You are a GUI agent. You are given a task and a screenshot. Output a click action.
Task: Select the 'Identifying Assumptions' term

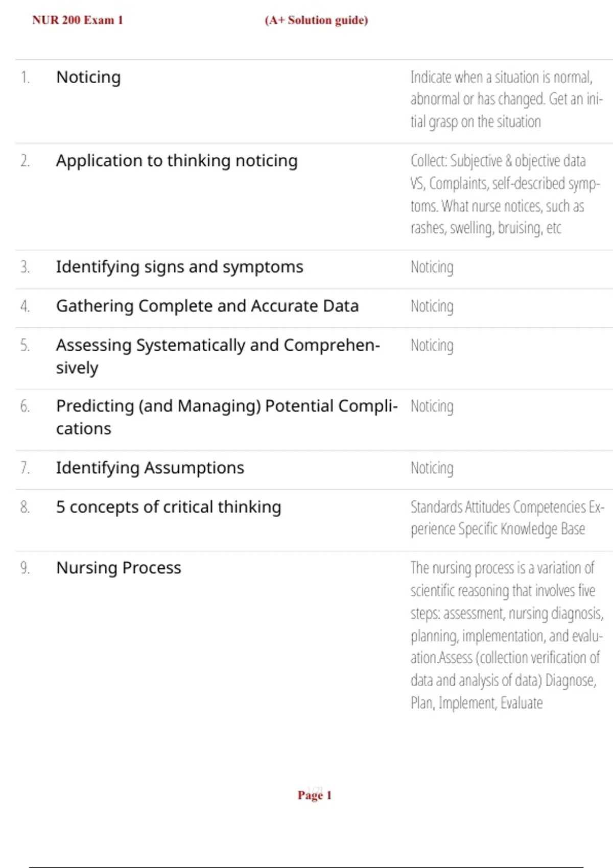point(150,468)
